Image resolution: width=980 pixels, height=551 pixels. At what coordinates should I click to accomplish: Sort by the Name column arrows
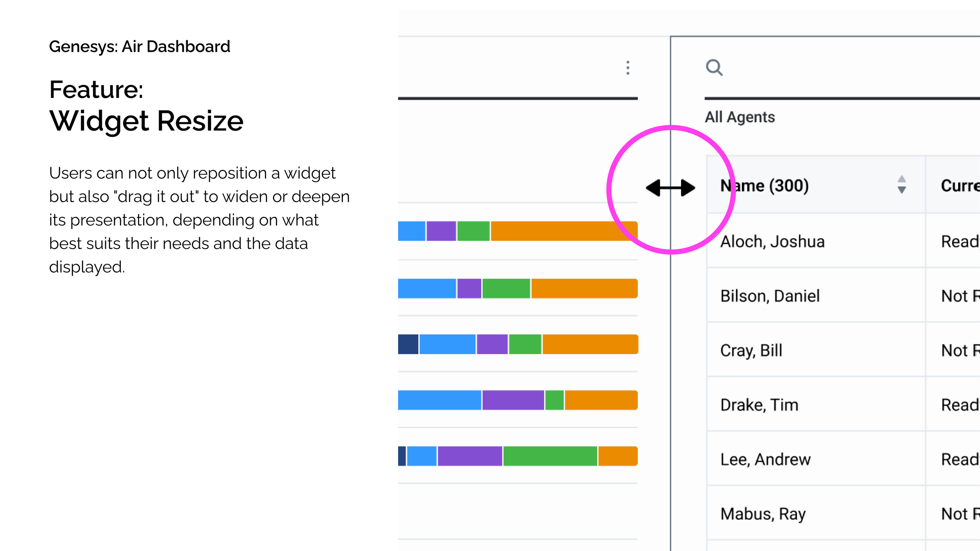pyautogui.click(x=902, y=185)
